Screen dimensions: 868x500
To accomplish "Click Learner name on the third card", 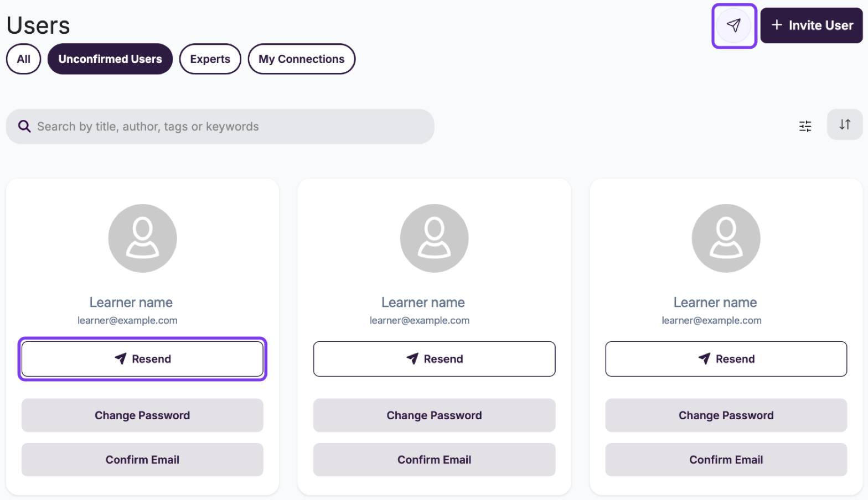I will coord(715,303).
